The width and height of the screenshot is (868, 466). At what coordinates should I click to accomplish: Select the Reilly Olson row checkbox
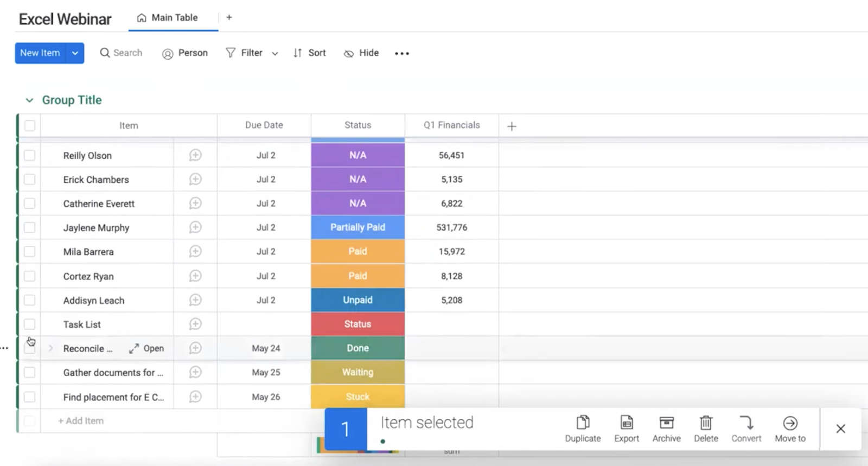[30, 155]
